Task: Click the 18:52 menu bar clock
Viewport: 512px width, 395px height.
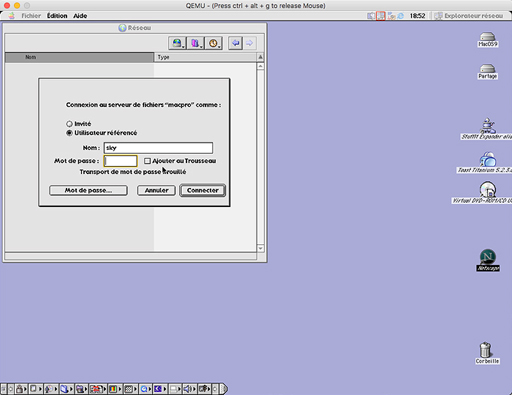Action: click(417, 16)
